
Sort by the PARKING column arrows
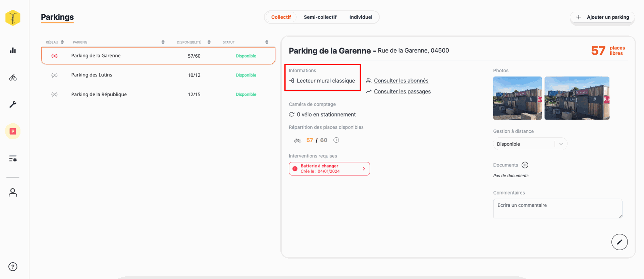pyautogui.click(x=163, y=42)
